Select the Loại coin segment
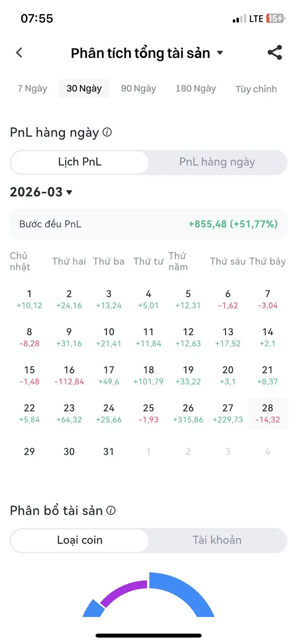The image size is (297, 644). click(80, 540)
